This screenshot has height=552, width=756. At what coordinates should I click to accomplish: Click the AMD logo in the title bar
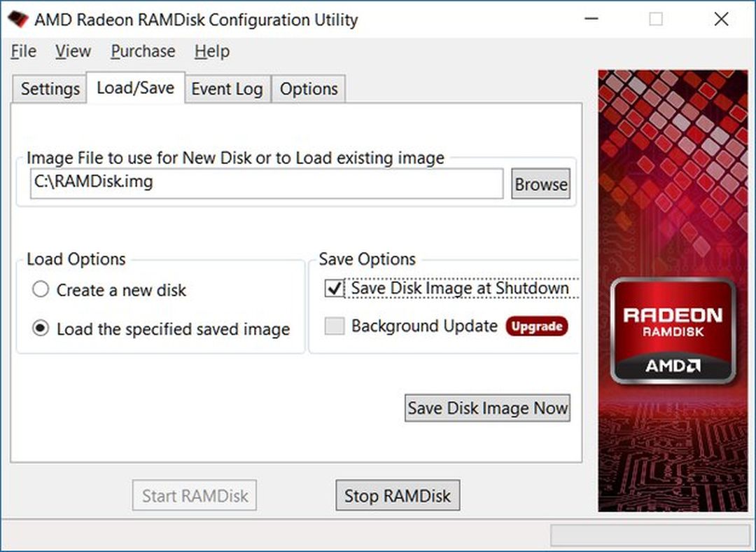(x=17, y=20)
